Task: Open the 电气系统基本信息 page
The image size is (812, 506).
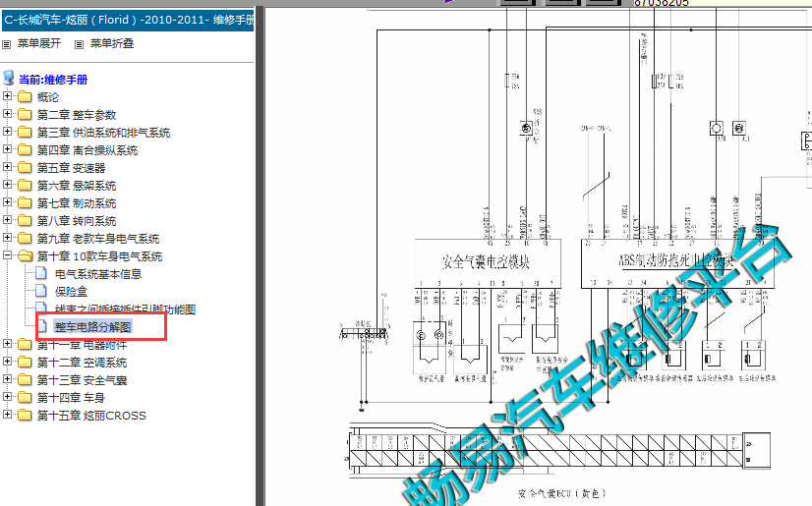Action: click(x=98, y=274)
